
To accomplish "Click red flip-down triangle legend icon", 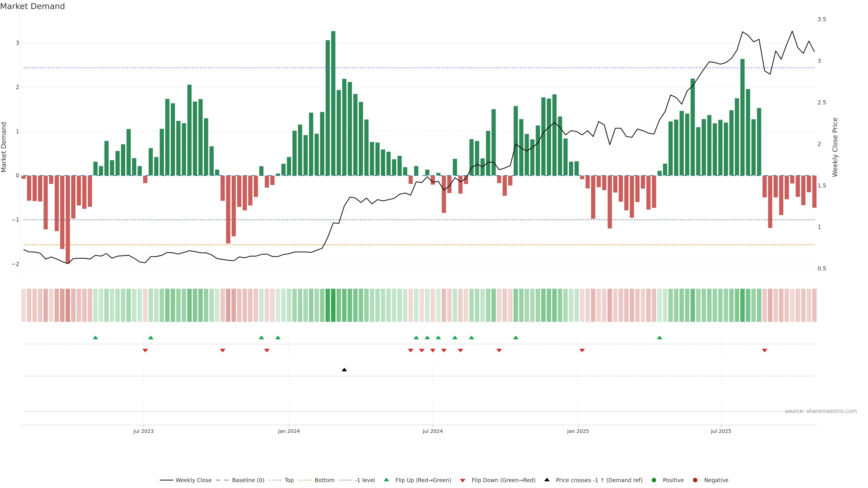I will pos(462,480).
